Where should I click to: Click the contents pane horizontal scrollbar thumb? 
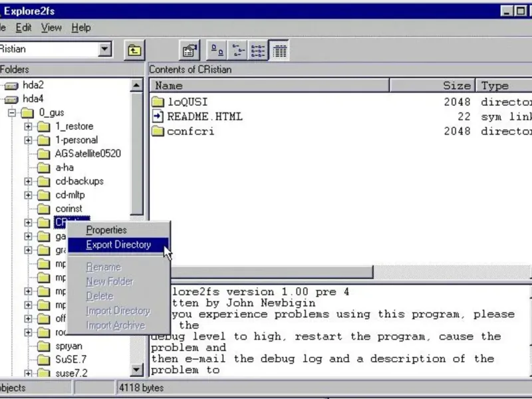point(271,272)
